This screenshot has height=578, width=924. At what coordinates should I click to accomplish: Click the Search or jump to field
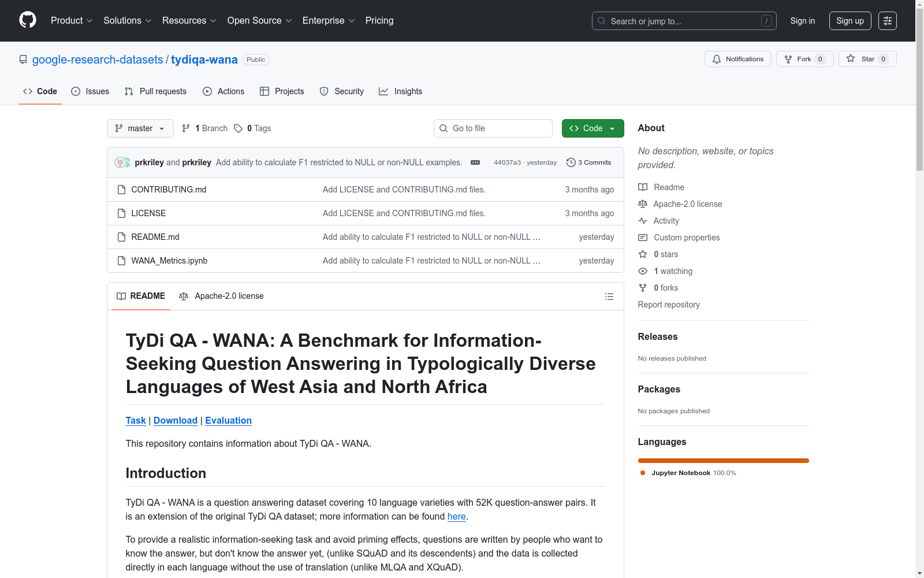coord(684,21)
